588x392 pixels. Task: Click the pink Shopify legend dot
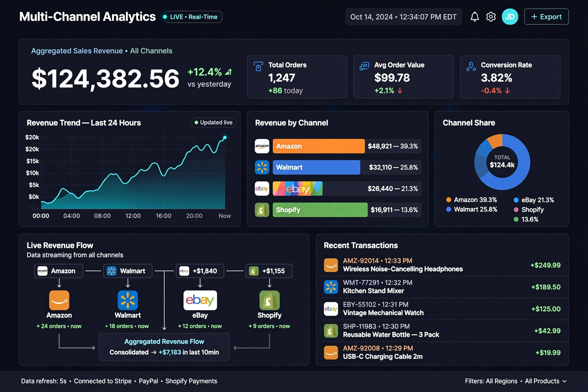[516, 210]
